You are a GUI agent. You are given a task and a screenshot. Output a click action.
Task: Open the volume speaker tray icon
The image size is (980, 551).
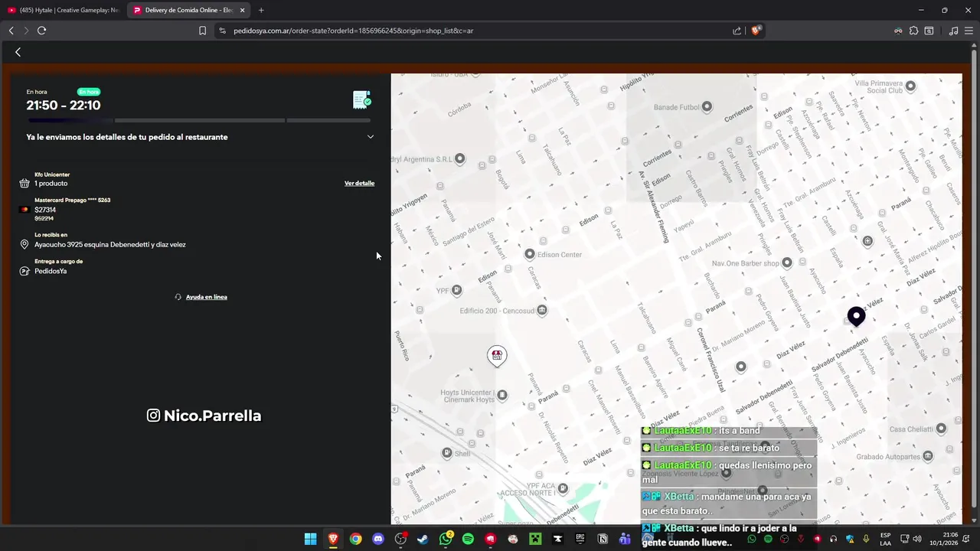917,539
